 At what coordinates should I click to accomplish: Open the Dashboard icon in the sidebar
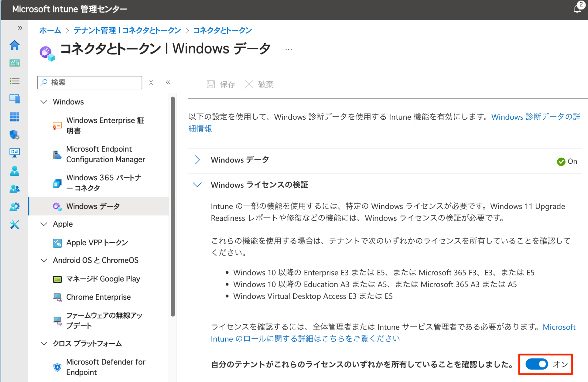(14, 63)
